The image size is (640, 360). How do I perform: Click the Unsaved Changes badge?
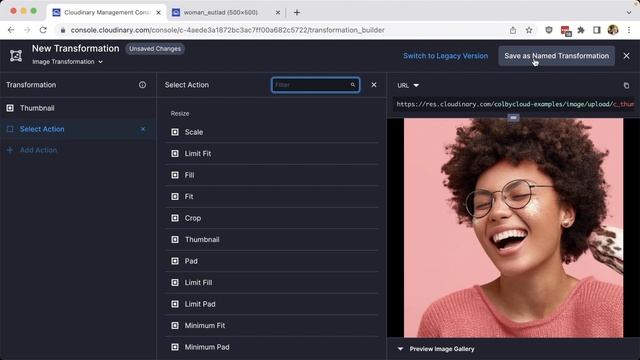(155, 49)
